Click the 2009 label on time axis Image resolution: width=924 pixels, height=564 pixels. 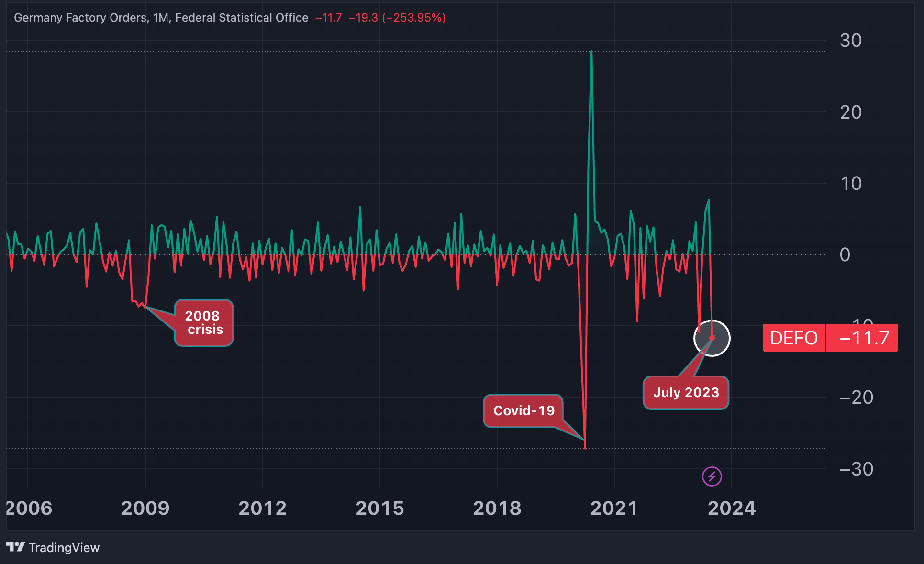point(145,508)
